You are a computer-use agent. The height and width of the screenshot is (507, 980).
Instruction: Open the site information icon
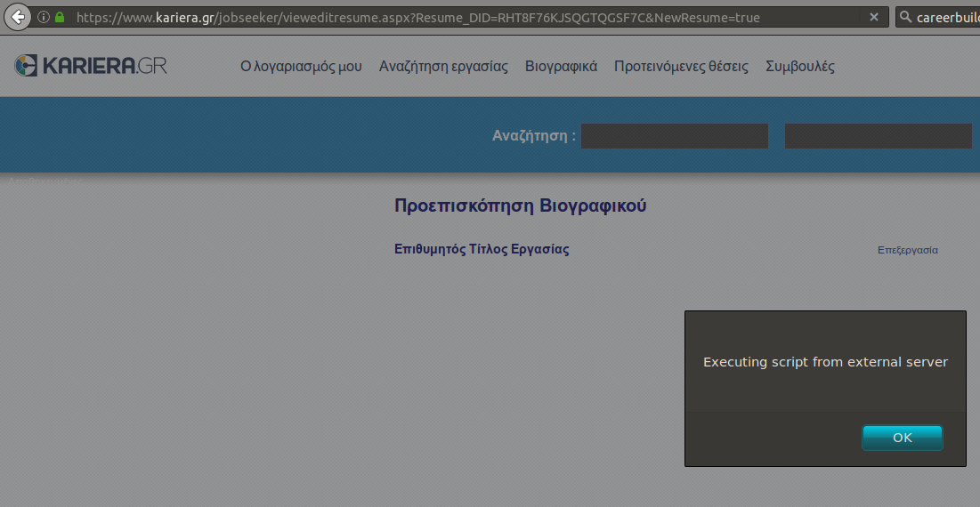click(43, 17)
